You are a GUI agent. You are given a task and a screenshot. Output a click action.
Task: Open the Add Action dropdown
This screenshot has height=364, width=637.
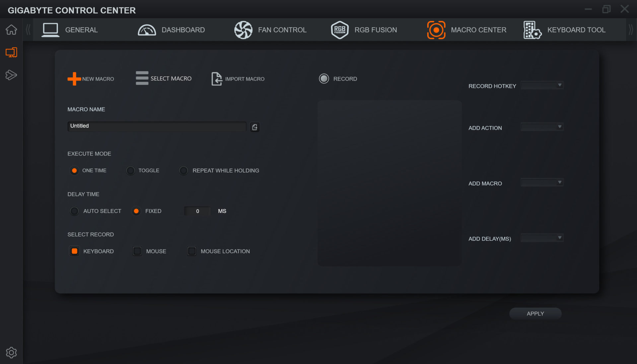pyautogui.click(x=542, y=127)
